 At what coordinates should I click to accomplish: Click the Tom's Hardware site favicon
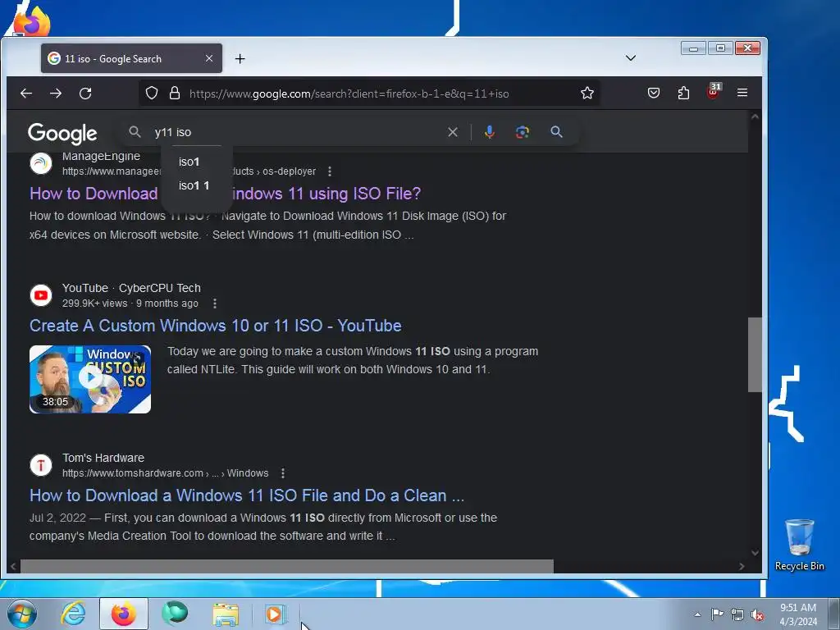pyautogui.click(x=41, y=465)
